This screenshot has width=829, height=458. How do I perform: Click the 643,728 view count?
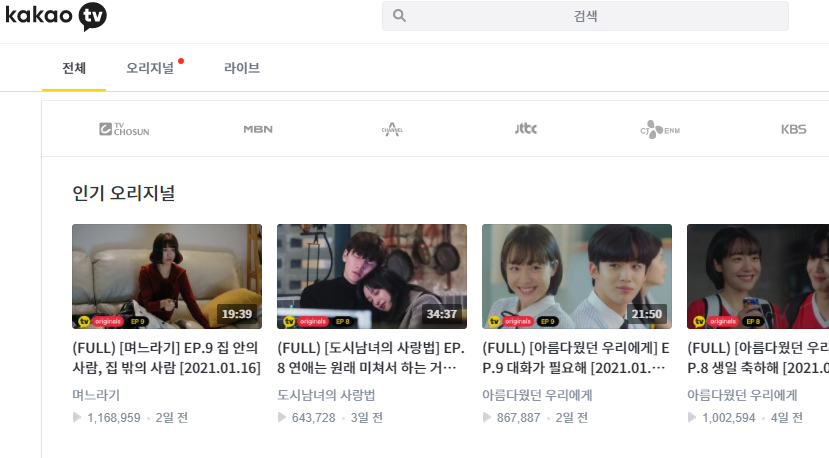[x=314, y=418]
